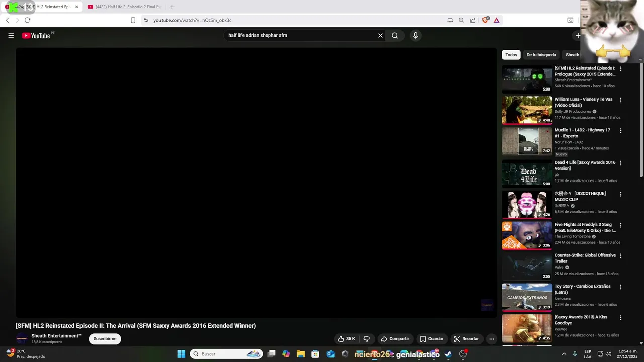Open Sheath Entertainment channel avatar
This screenshot has height=362, width=644.
coord(22,339)
